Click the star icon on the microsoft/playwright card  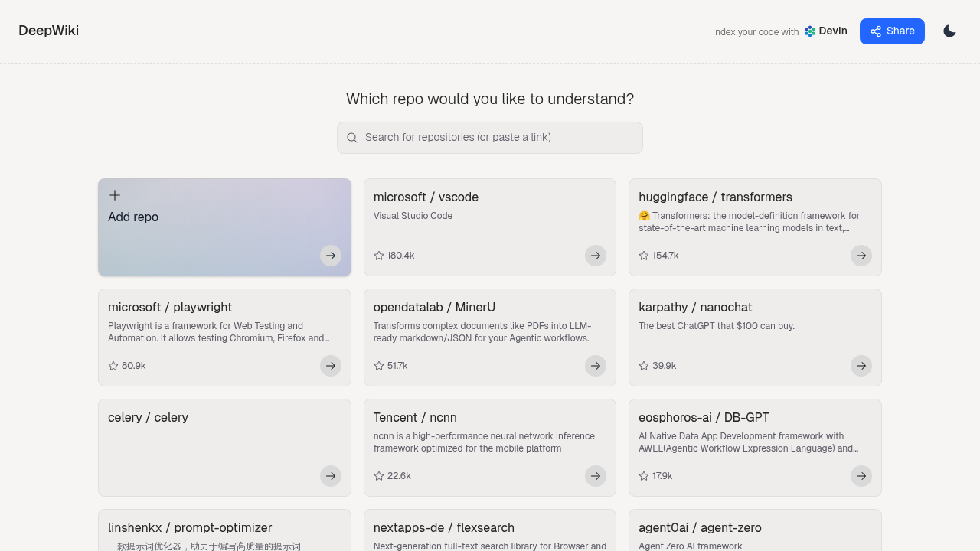[x=113, y=366]
